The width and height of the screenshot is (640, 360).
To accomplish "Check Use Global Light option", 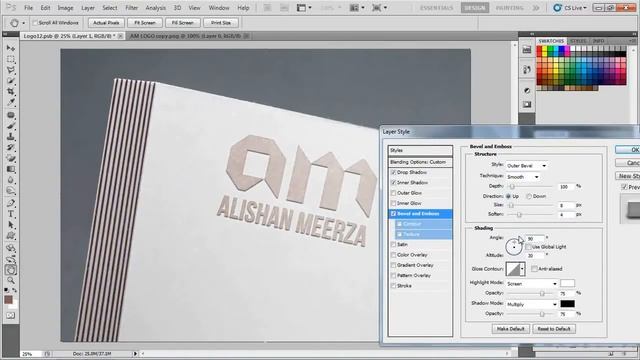I will click(x=529, y=247).
